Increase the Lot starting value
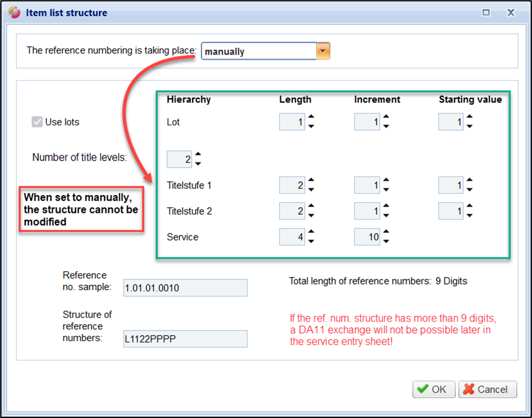 (x=470, y=117)
